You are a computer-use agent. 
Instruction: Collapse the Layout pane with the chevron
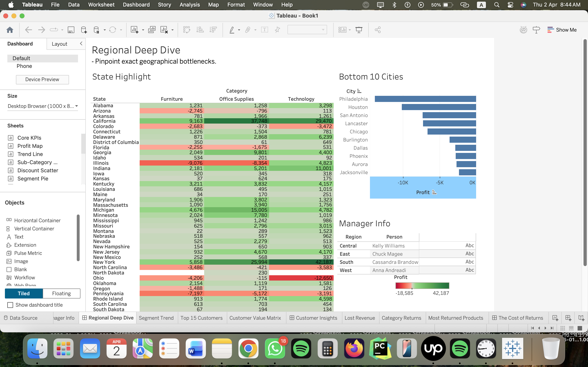coord(81,44)
